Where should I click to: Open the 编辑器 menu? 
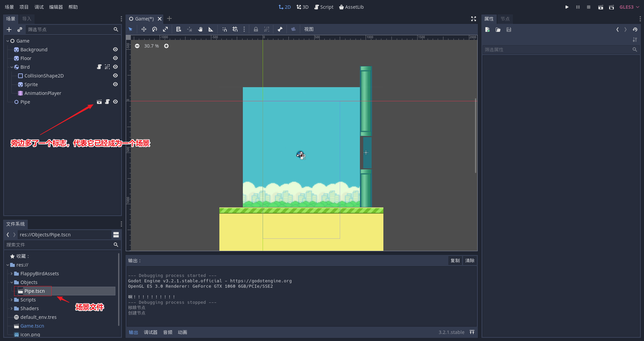(56, 7)
